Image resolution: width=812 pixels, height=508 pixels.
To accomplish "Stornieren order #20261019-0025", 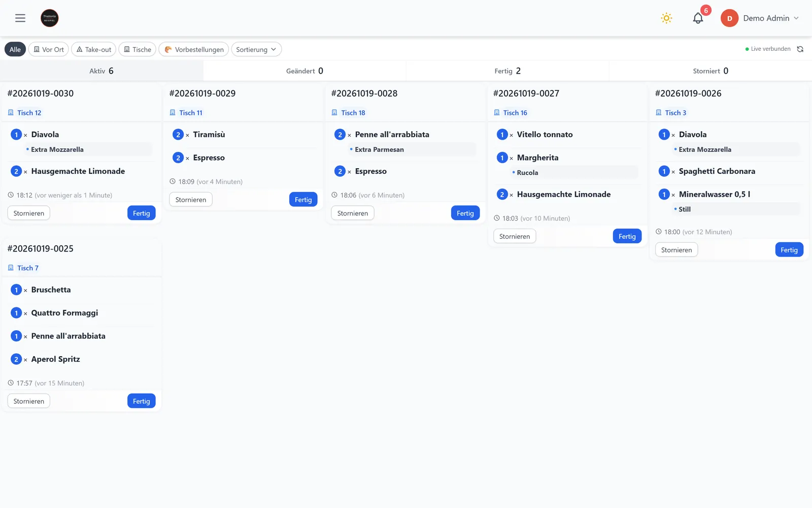I will [29, 401].
